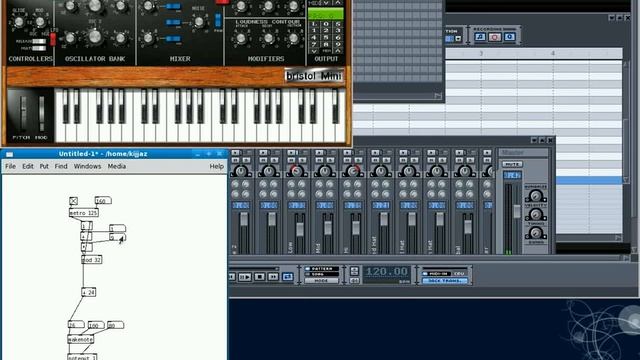
Task: Click the '160' number box in Pd patch
Action: 102,201
